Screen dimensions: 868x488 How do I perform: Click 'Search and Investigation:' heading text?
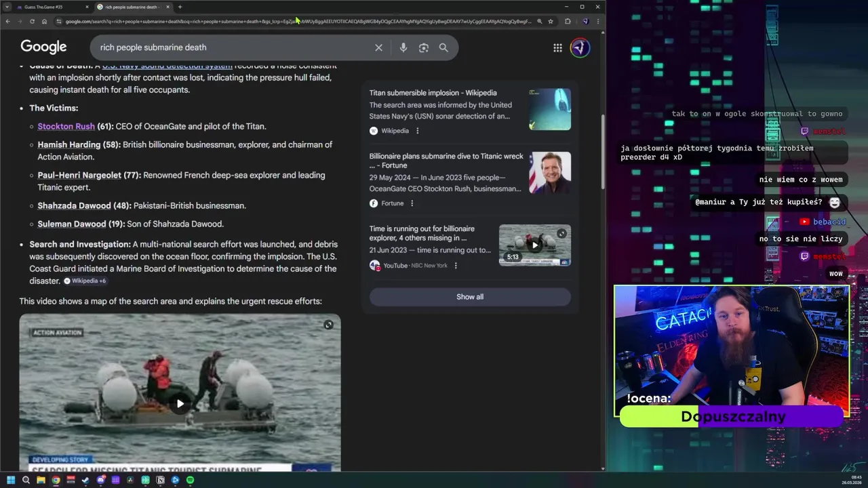[x=80, y=244]
